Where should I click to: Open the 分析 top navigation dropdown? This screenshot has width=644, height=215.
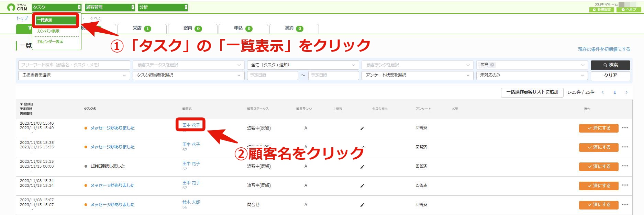point(163,7)
